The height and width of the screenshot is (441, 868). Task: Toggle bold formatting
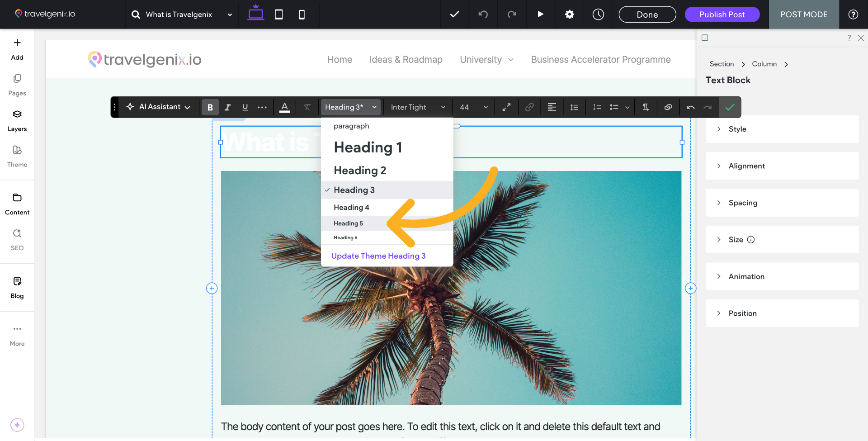tap(210, 107)
